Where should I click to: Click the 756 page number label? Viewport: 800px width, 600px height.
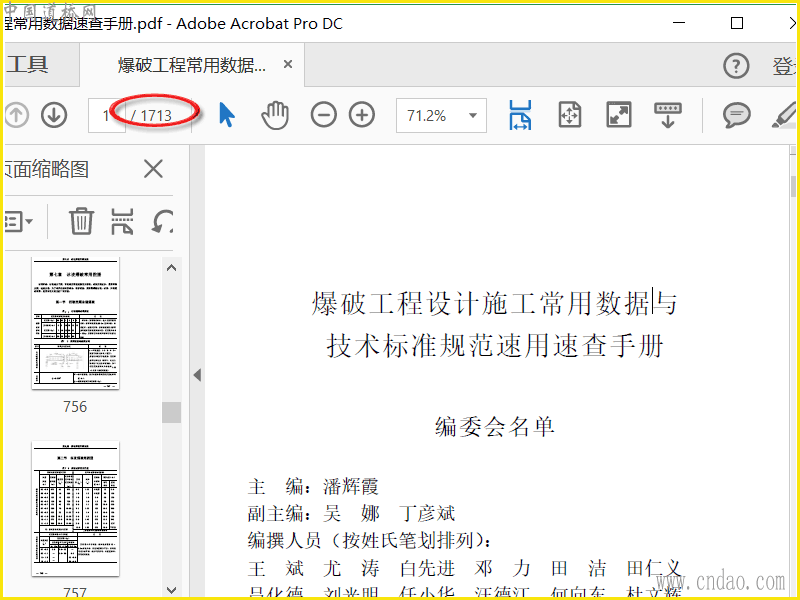75,407
